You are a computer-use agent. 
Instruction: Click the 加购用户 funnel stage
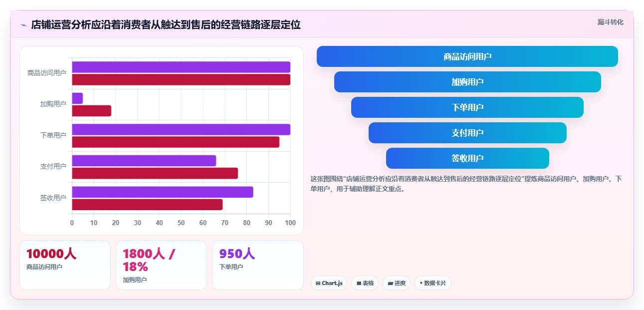467,82
